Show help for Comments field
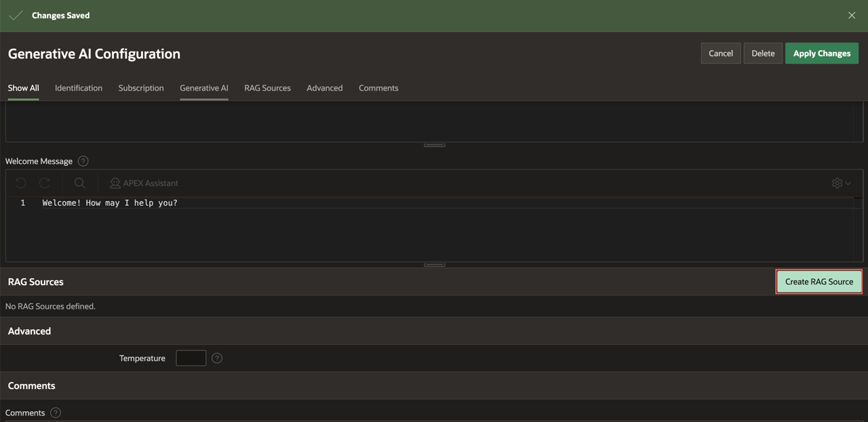Screen dimensions: 868x422 [x=56, y=413]
